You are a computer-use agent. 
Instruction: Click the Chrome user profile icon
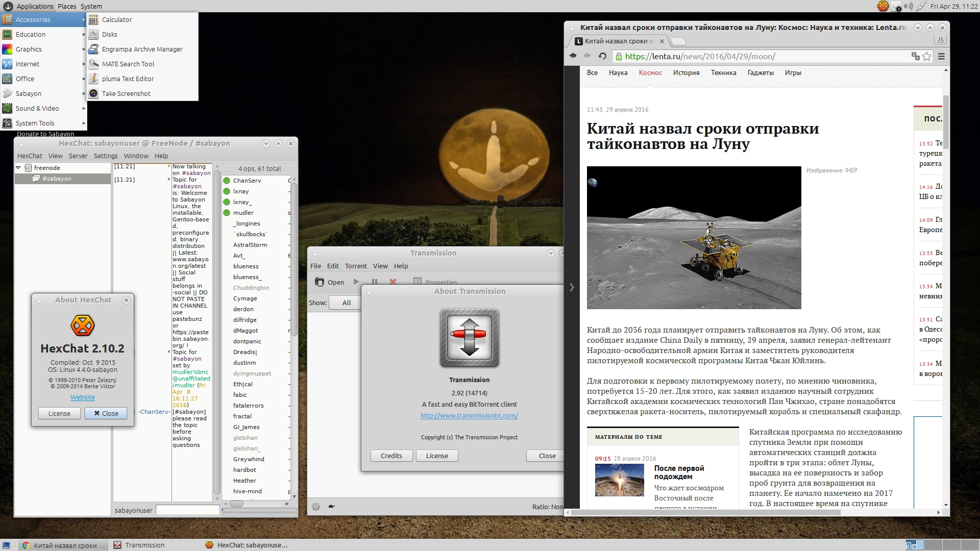940,40
